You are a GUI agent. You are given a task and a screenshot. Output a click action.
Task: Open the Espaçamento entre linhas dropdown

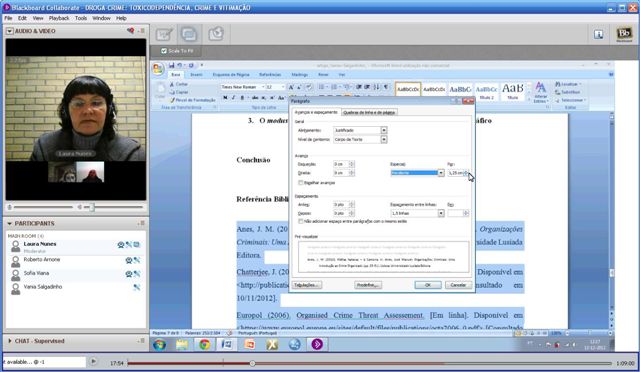pyautogui.click(x=441, y=213)
